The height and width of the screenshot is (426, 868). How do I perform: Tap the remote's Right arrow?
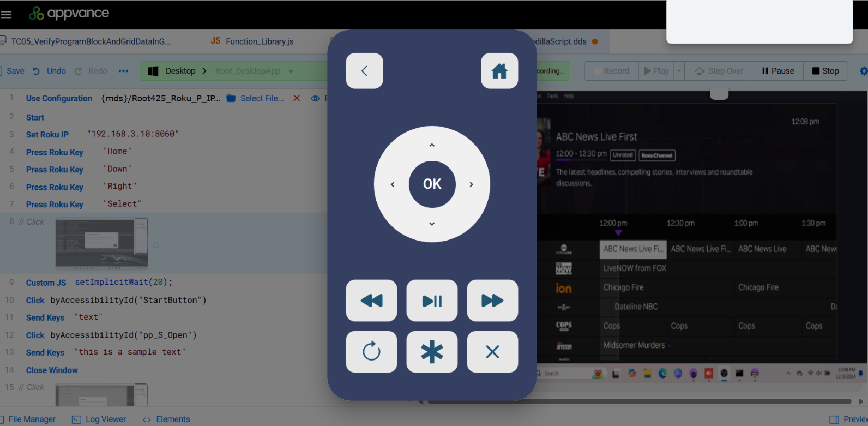471,184
